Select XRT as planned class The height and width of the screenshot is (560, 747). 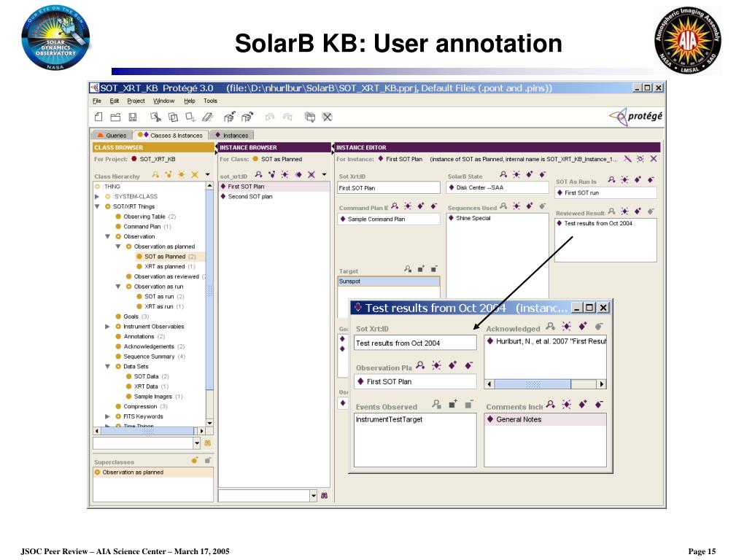165,266
